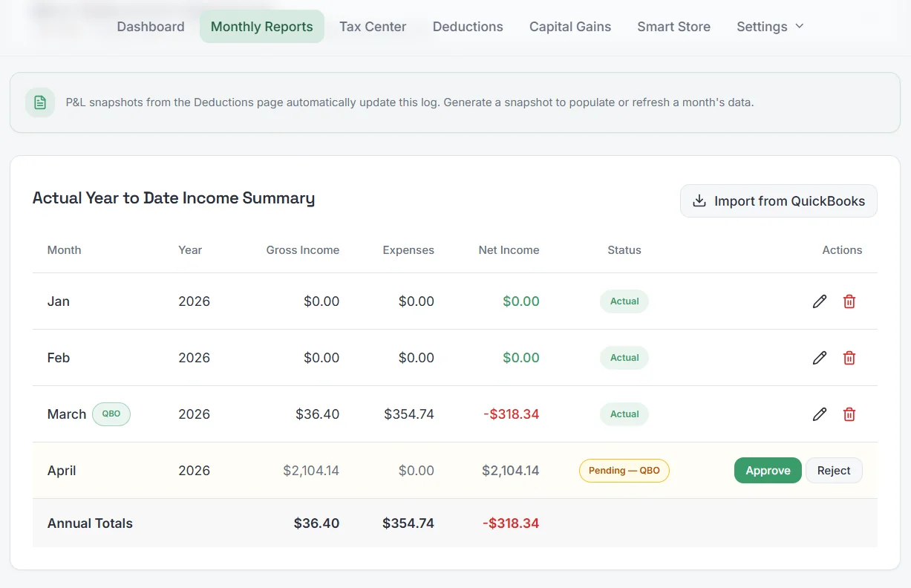911x588 pixels.
Task: Click the Actual status badge for Feb
Action: point(624,358)
